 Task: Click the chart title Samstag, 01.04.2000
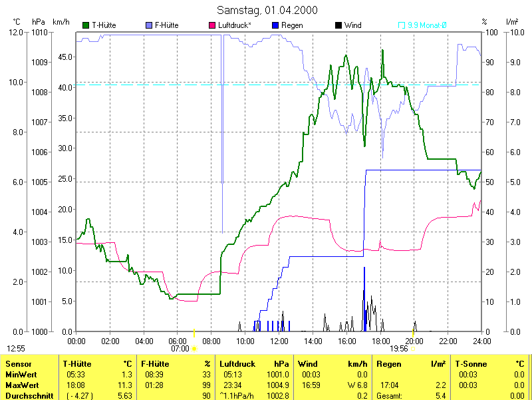tap(267, 10)
